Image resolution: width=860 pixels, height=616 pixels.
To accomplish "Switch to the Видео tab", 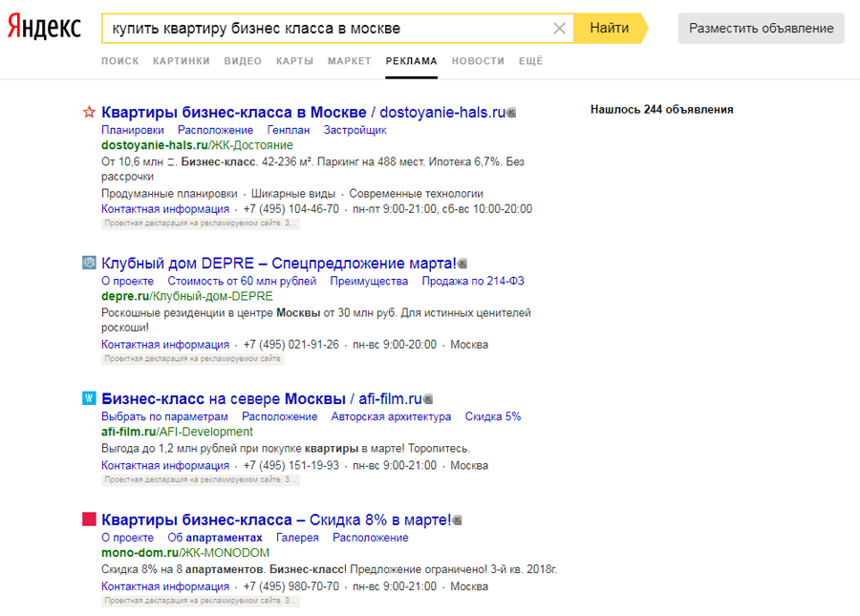I will (x=243, y=61).
